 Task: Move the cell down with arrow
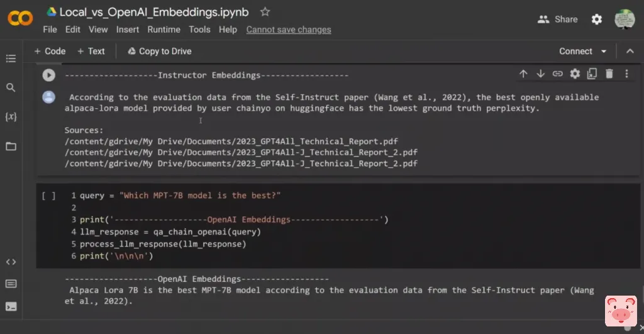pyautogui.click(x=540, y=74)
